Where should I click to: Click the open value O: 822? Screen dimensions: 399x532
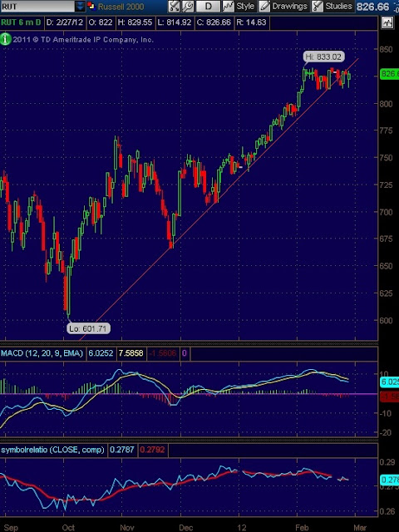[101, 22]
